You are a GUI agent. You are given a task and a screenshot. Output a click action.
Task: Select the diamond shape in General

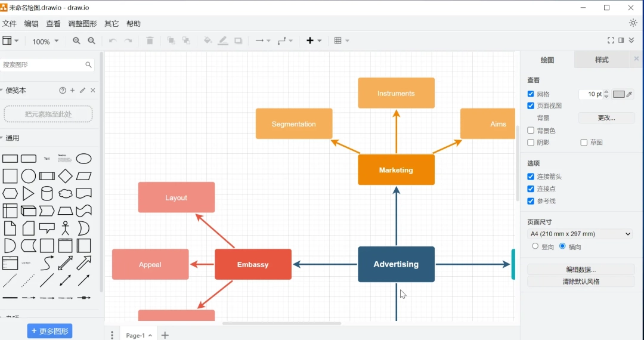(66, 176)
